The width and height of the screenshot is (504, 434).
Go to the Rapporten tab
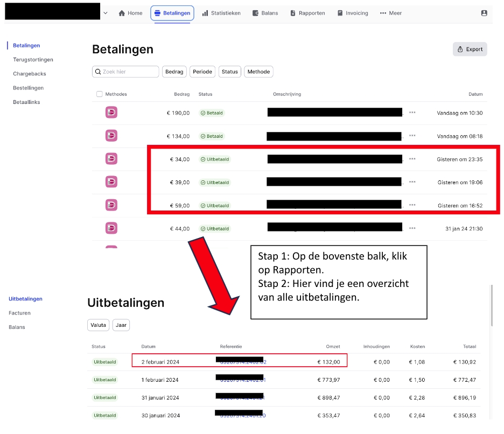[x=307, y=13]
